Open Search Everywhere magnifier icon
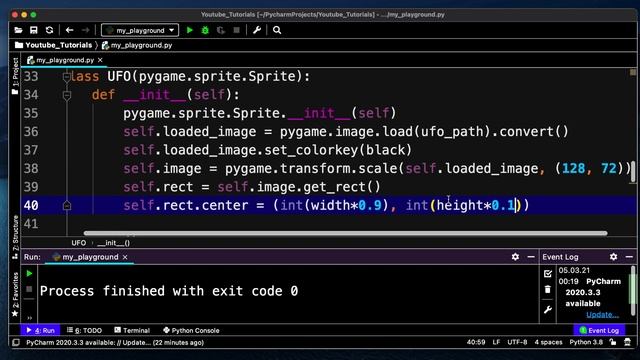Screen dimensions: 640x360 click(277, 30)
